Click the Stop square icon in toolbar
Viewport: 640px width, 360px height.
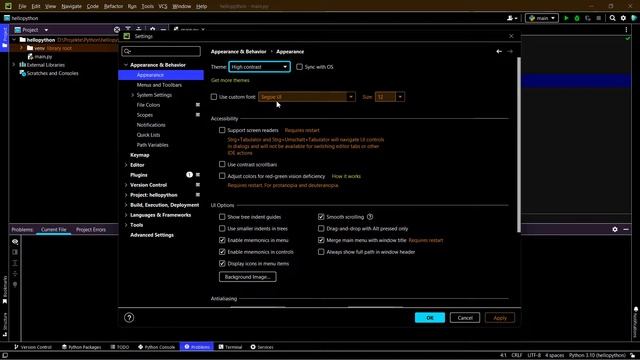tap(598, 18)
